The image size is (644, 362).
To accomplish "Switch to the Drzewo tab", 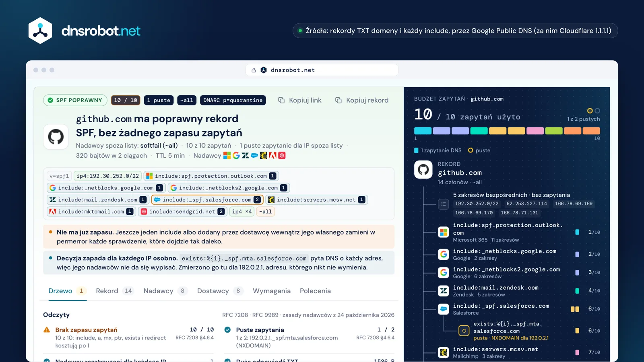I will (67, 291).
